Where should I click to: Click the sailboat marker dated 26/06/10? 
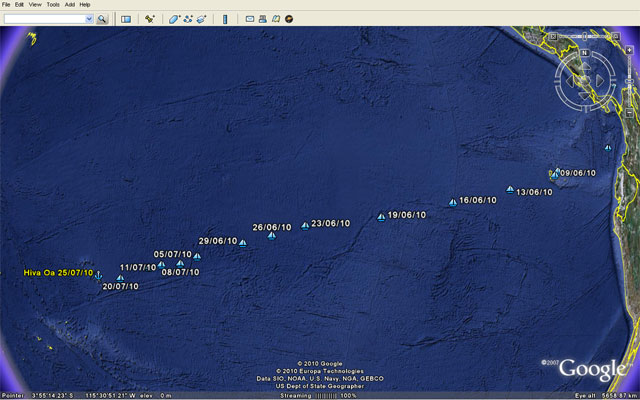272,236
